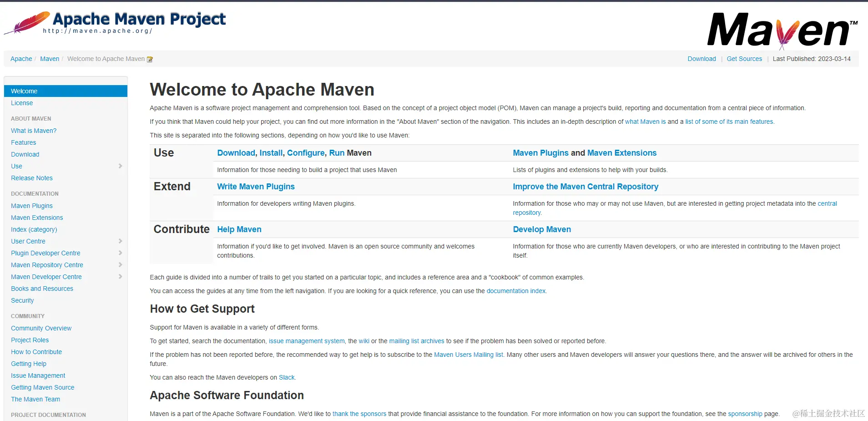
Task: Expand the Use submenu arrow in sidebar
Action: click(x=120, y=166)
